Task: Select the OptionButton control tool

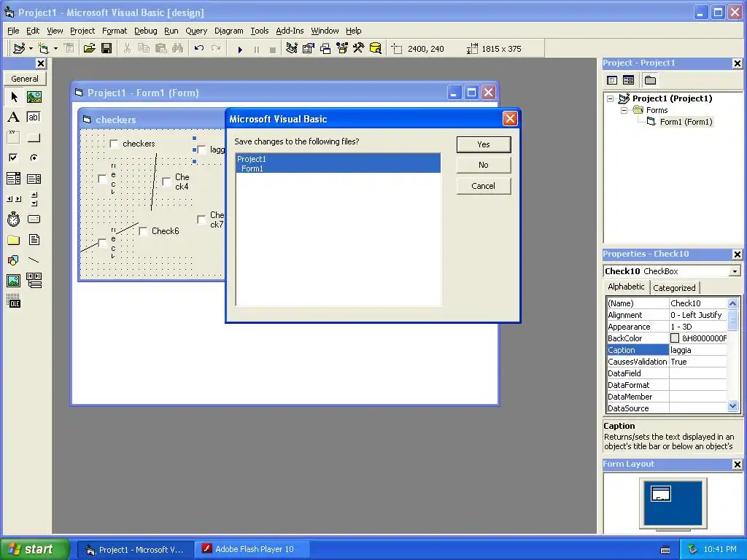Action: coord(34,157)
